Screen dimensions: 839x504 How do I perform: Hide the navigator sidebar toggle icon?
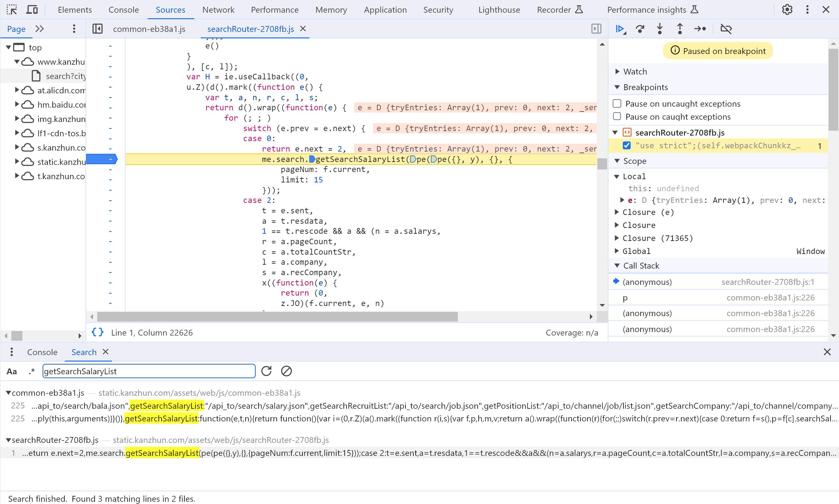pos(98,29)
